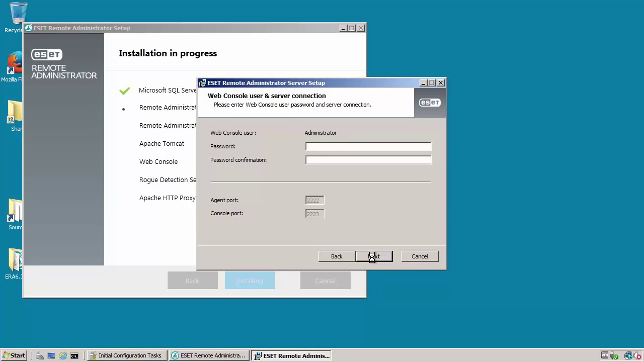Click the muted volume tray icon
The width and height of the screenshot is (644, 362).
tap(637, 355)
